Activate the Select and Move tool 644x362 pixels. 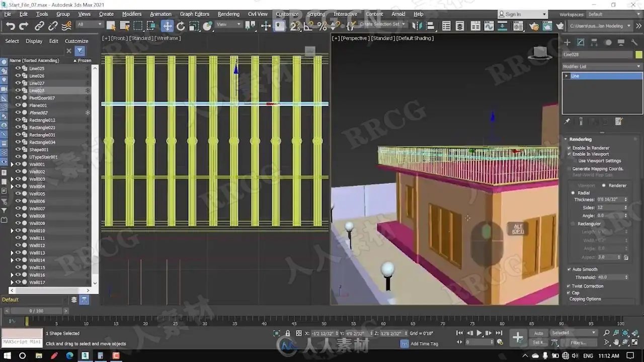[167, 26]
